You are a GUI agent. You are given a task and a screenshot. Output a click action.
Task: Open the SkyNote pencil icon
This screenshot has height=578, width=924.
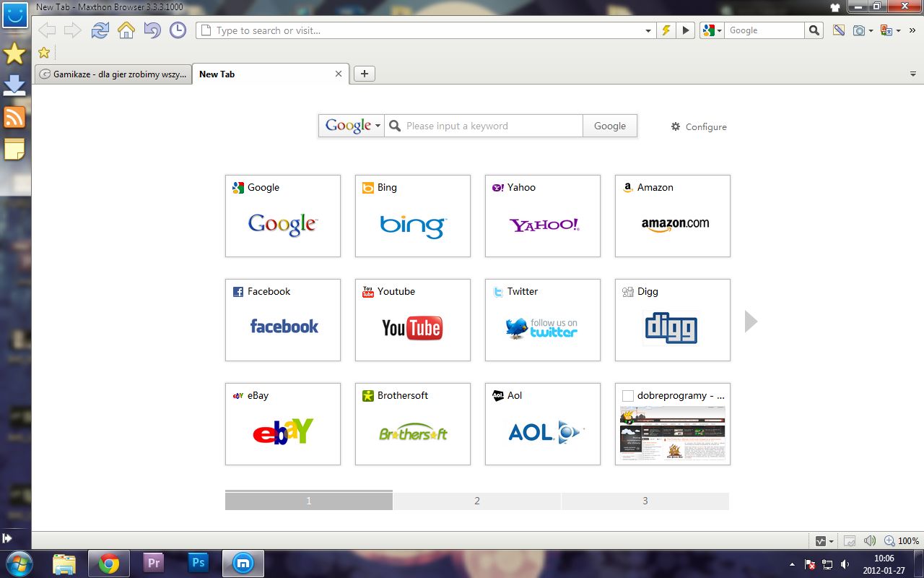coord(838,30)
